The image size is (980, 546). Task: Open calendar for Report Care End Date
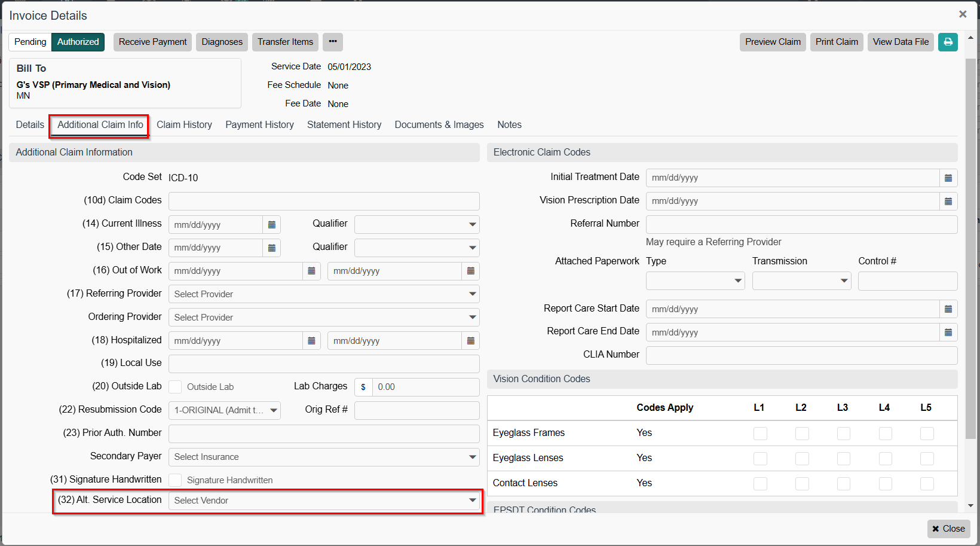(948, 333)
